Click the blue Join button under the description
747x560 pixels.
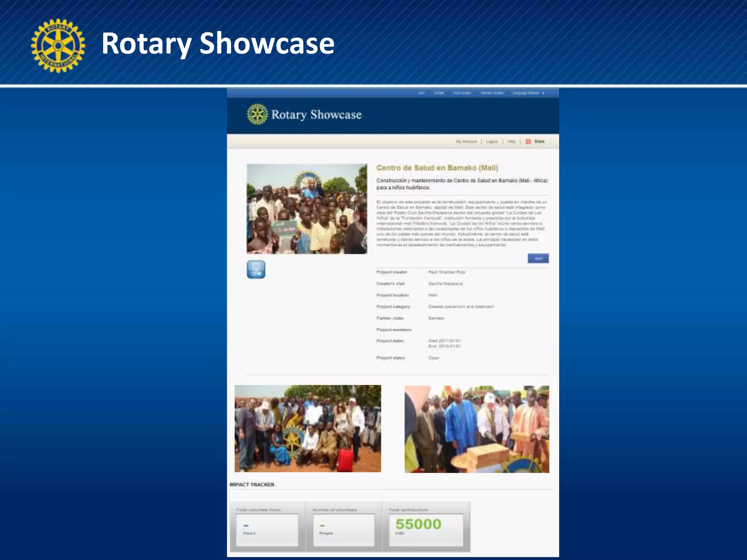pos(538,258)
